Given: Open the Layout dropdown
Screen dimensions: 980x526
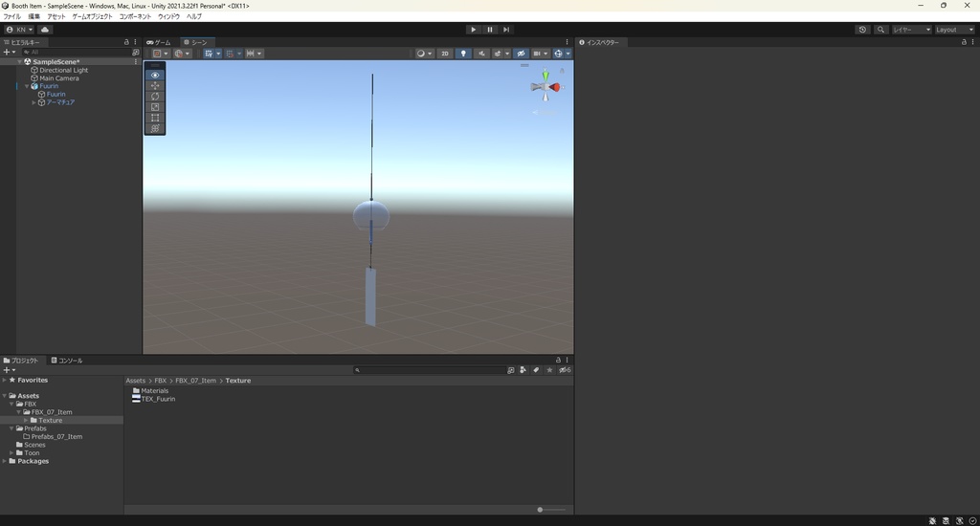Looking at the screenshot, I should pos(954,30).
